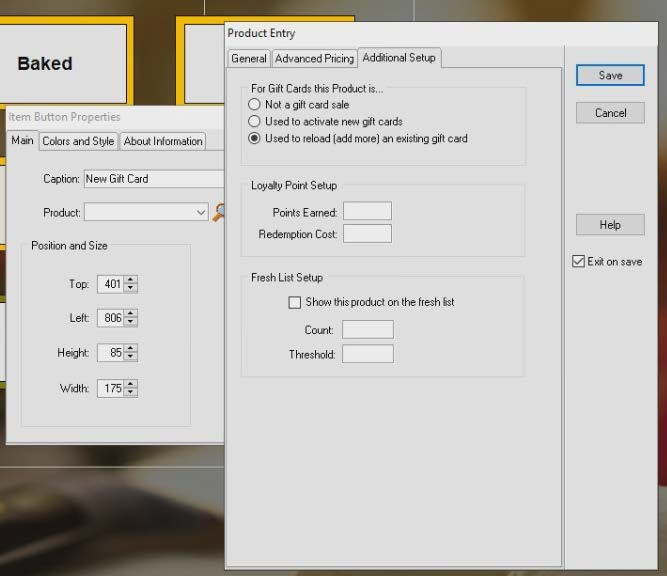Viewport: 667px width, 576px height.
Task: Open the About Information tab
Action: [x=163, y=141]
